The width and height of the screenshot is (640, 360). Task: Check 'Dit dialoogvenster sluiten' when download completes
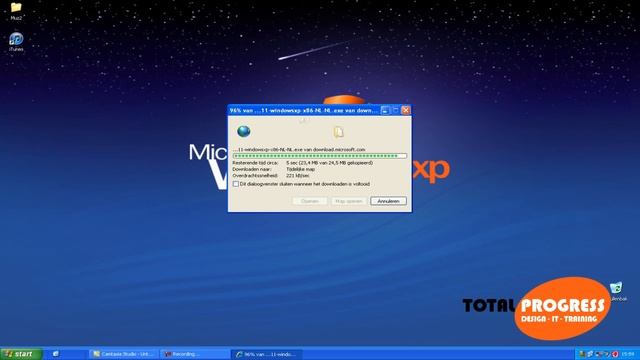pos(236,184)
